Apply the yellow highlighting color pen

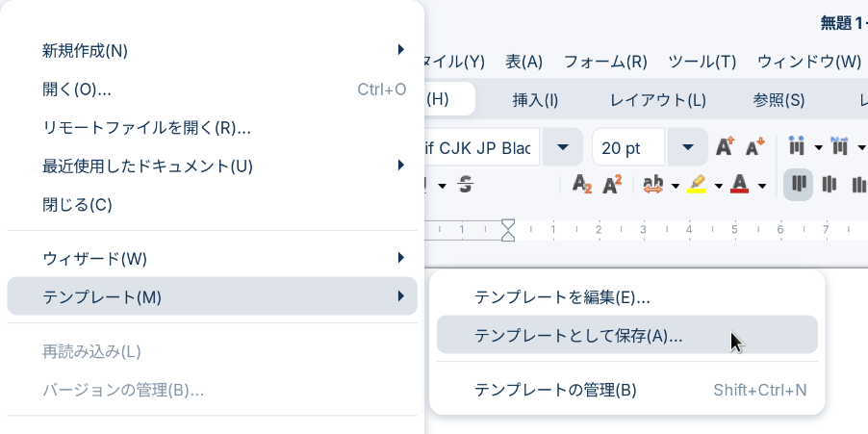point(697,185)
